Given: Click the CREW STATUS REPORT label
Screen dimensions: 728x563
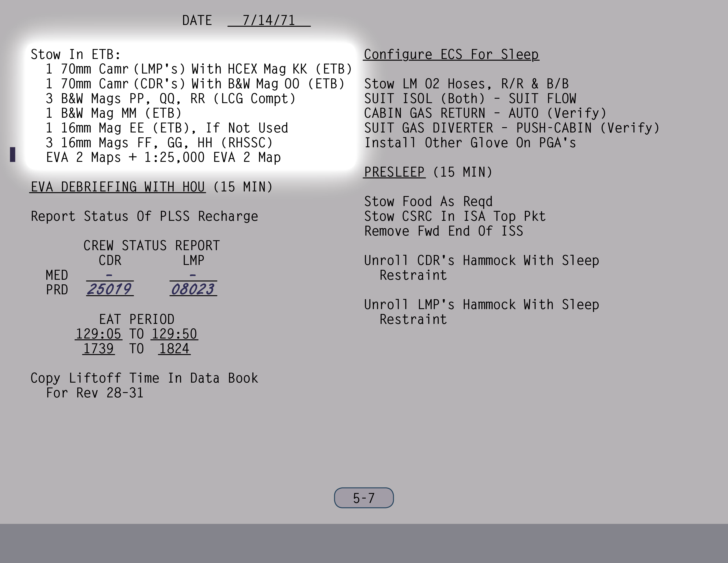Looking at the screenshot, I should [152, 246].
